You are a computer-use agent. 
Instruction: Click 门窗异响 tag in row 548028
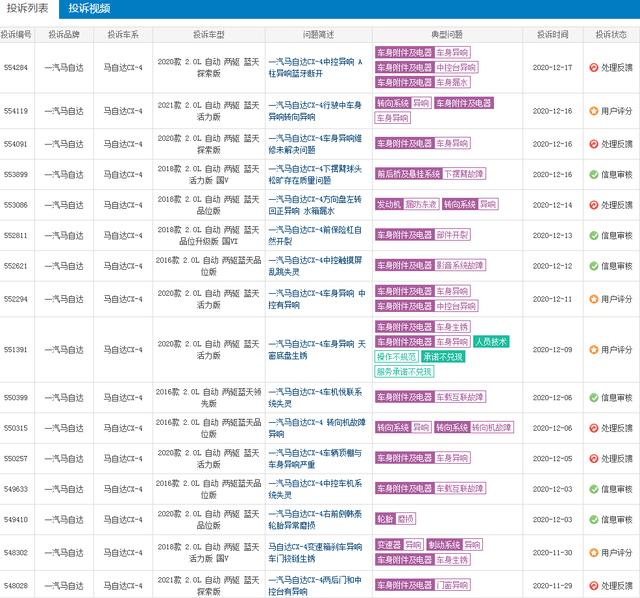tap(452, 585)
